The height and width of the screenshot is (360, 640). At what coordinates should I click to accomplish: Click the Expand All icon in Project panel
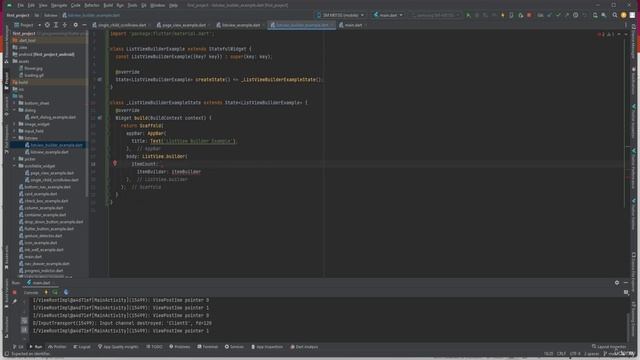point(56,25)
